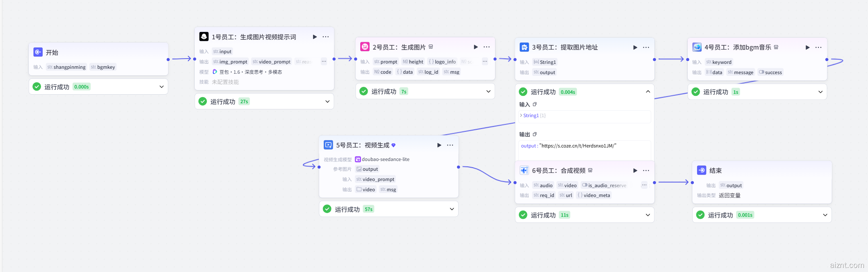Run the 5号员工 视频生成 node
Viewport: 868px width, 272px height.
click(x=439, y=145)
